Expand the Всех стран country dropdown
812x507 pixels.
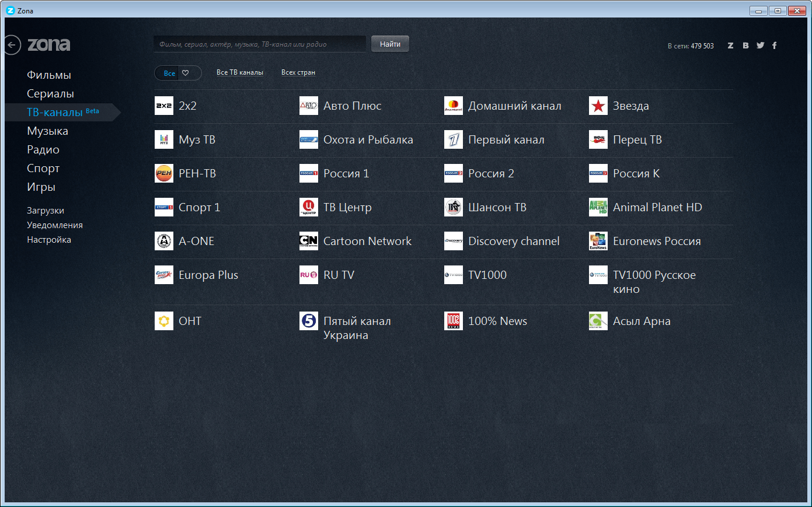click(298, 72)
